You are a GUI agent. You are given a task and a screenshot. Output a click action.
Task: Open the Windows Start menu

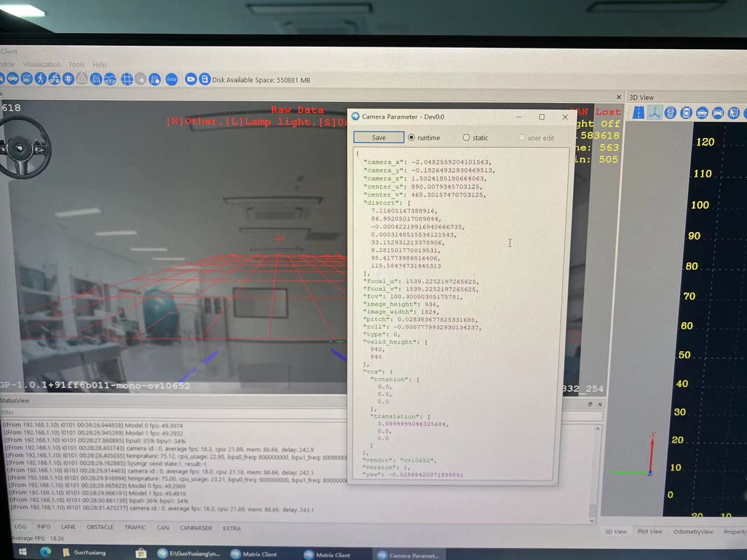click(x=23, y=552)
